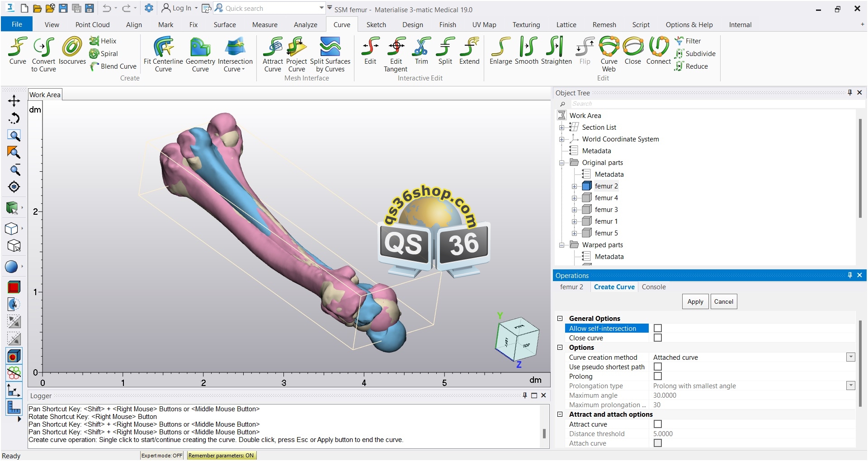
Task: Enable the Close curve option
Action: coord(658,338)
